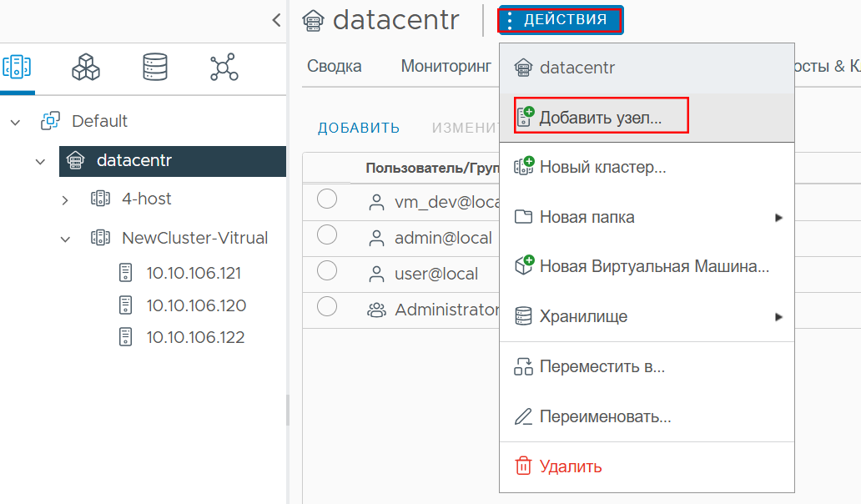Click the ДЕЙСТВИЯ actions button

[x=561, y=20]
